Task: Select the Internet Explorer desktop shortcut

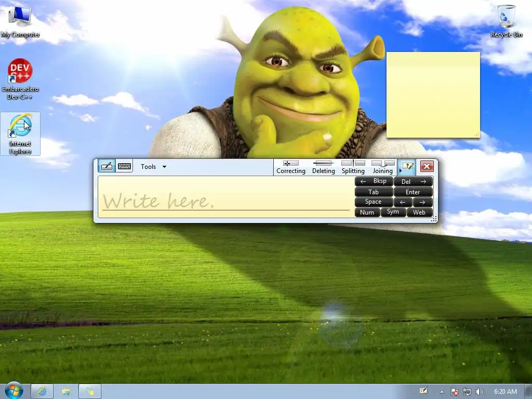Action: tap(20, 134)
